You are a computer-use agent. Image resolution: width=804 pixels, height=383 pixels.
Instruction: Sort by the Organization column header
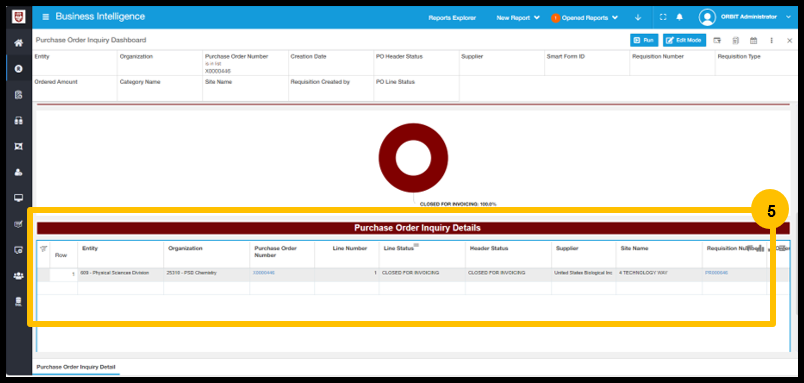(x=185, y=248)
